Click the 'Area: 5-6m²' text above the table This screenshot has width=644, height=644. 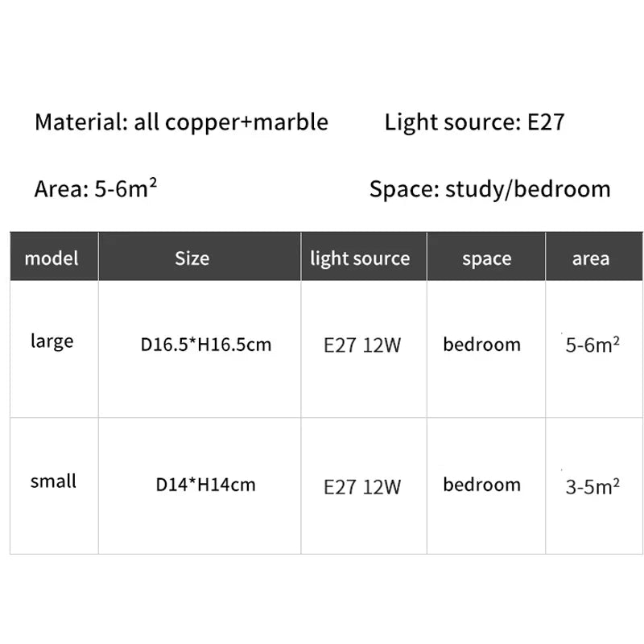click(x=95, y=188)
